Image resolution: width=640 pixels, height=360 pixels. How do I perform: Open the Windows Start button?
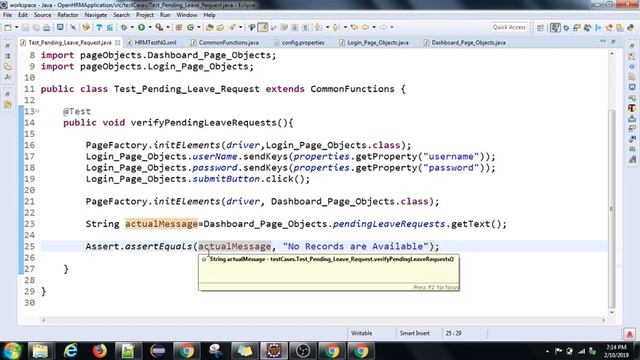coord(12,351)
